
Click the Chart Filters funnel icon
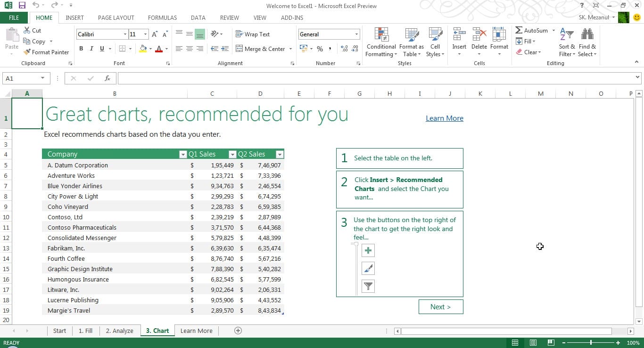[368, 286]
